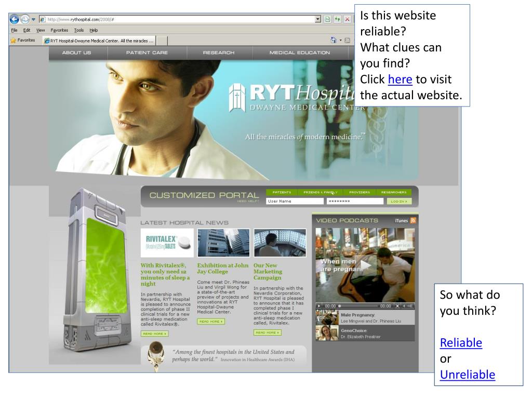Click READ MORE under Exhibition article
Image resolution: width=532 pixels, height=399 pixels.
(x=211, y=321)
